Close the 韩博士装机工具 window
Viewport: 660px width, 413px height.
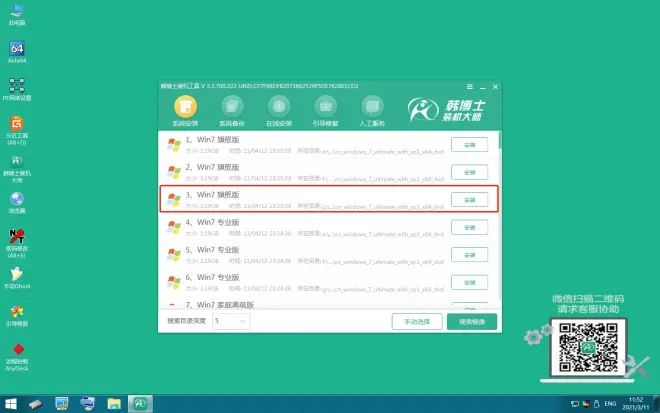coord(495,86)
